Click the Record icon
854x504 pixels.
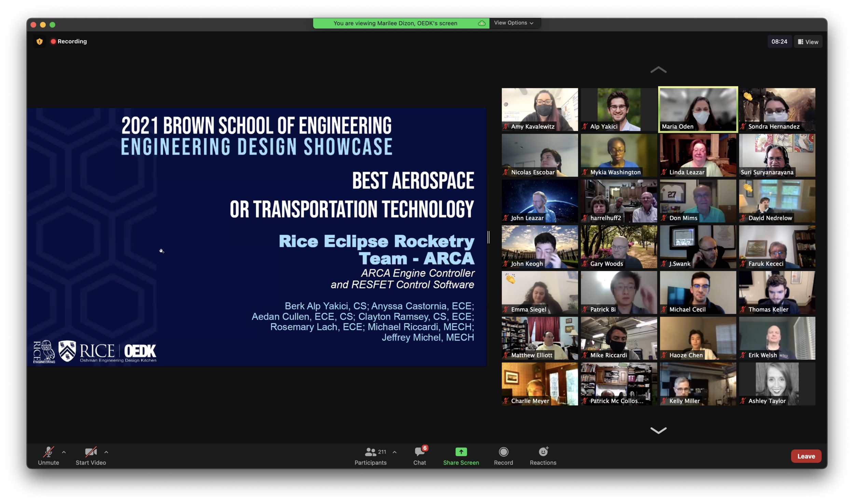503,452
